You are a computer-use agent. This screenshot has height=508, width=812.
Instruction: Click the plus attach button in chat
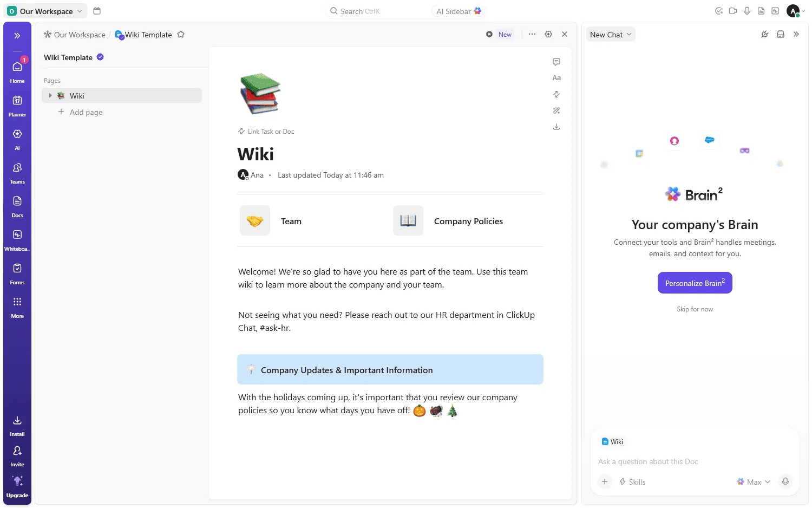click(605, 481)
